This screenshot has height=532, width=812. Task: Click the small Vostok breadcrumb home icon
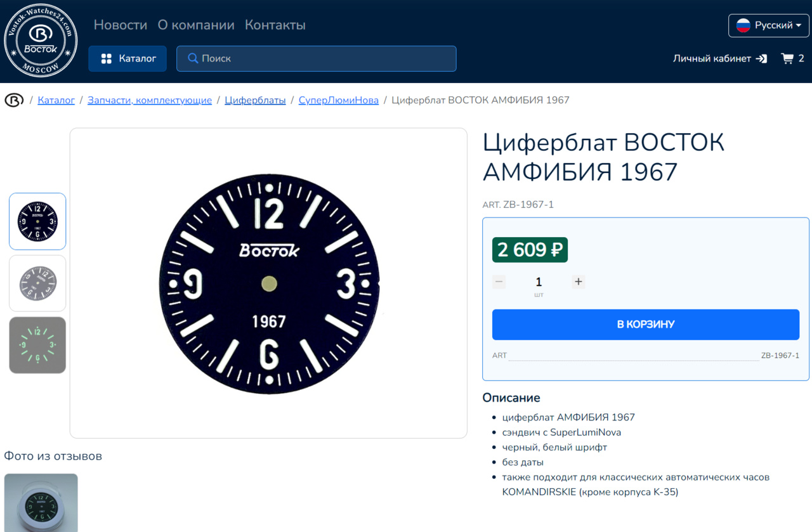click(x=14, y=100)
